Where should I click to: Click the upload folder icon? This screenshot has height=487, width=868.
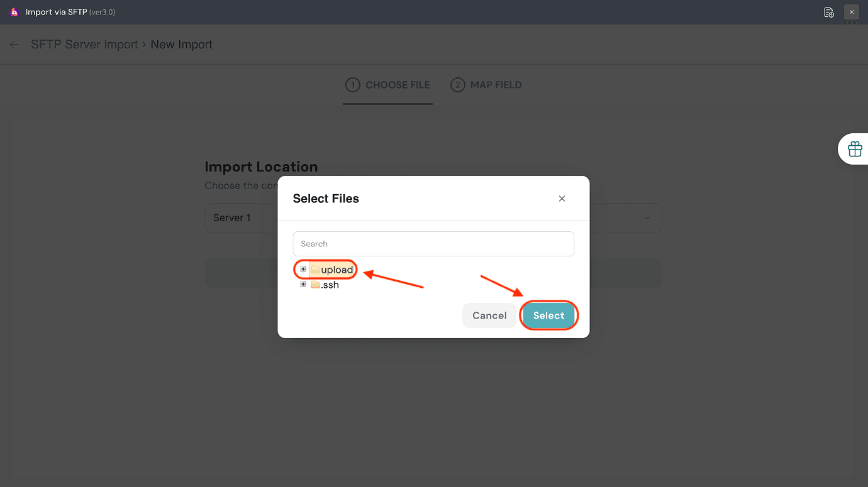pyautogui.click(x=315, y=270)
